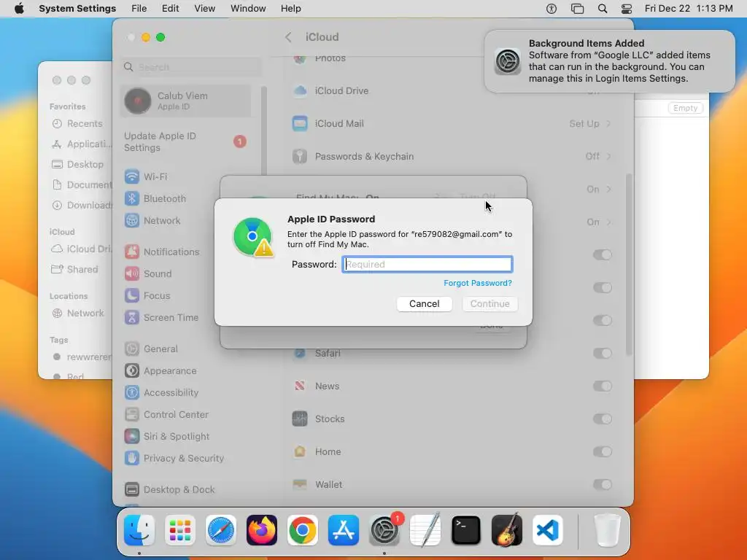Screen dimensions: 747x560
Task: Open Recents in the Finder window sidebar
Action: coord(77,124)
